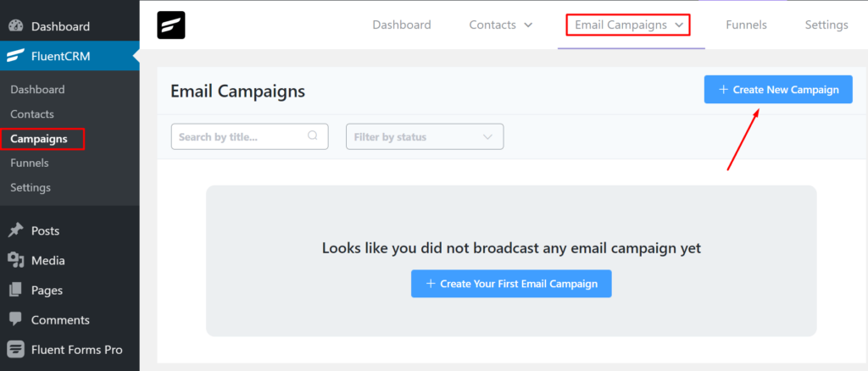The image size is (868, 371).
Task: Click the Posts pin icon
Action: 16,230
